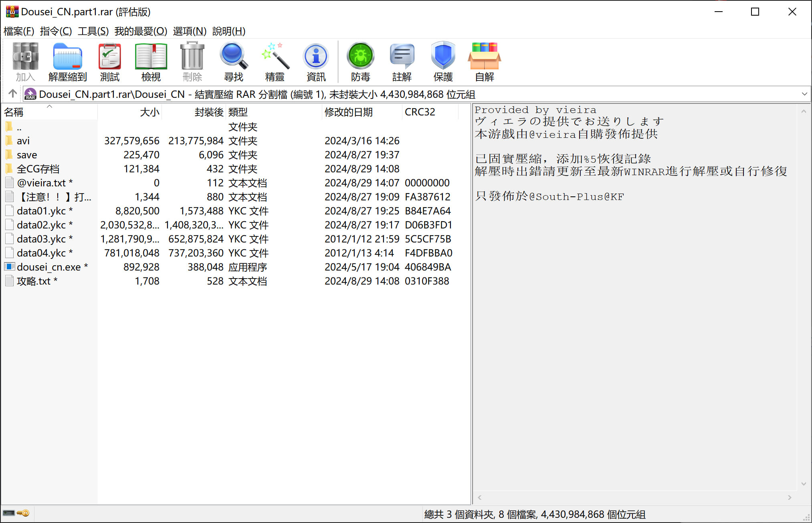Go up one folder level arrow
Screen dimensions: 812x523
[x=12, y=94]
